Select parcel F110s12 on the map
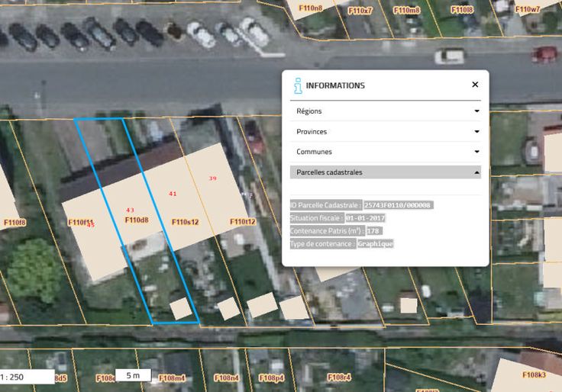Viewport: 562px width, 392px height. coord(185,222)
